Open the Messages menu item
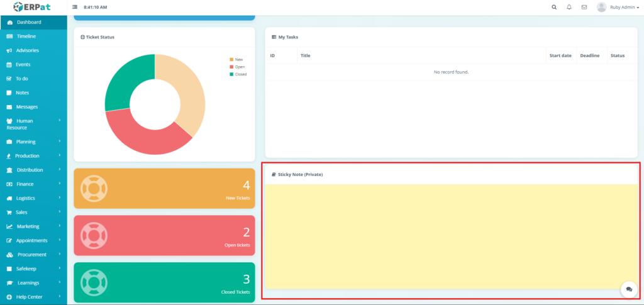644x305 pixels. pyautogui.click(x=26, y=107)
